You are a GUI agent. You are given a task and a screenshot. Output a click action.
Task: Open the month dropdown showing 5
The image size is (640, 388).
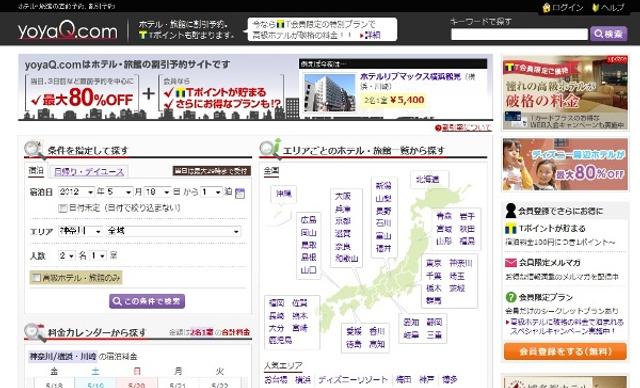[x=119, y=192]
